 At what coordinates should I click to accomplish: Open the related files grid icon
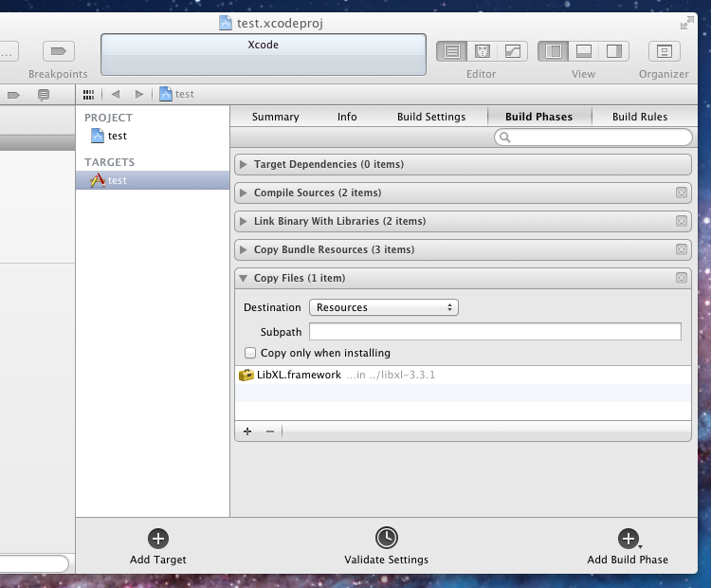click(88, 95)
